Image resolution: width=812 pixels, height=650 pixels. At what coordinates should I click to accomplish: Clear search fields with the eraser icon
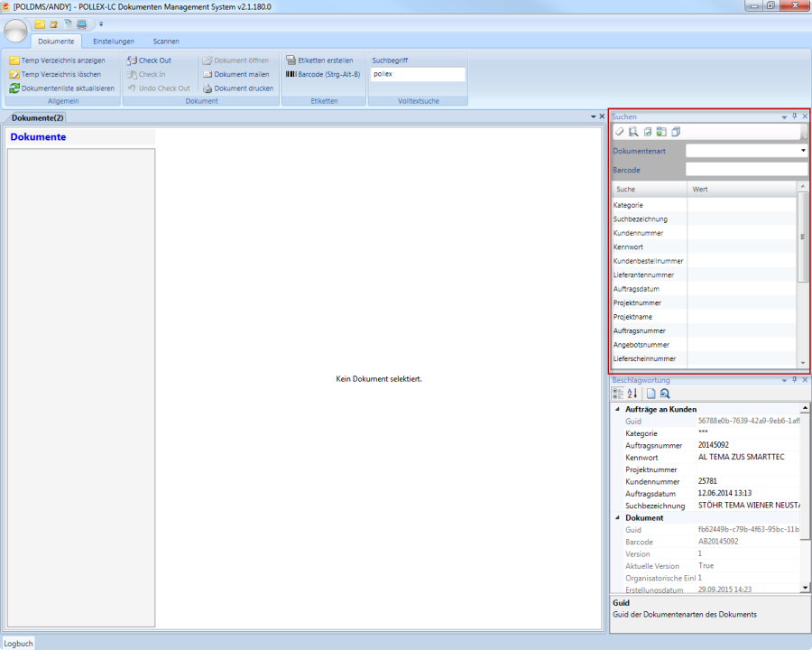[x=620, y=132]
